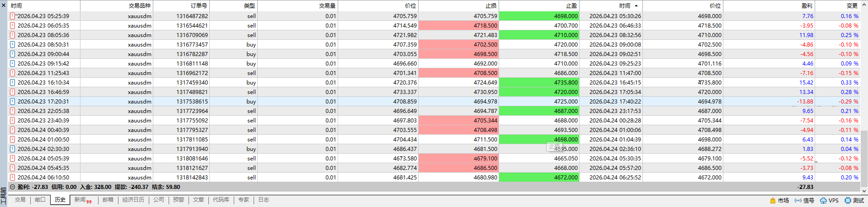868x207 pixels.
Task: Click the deal icon in the 2026.04.23 11:25:43 row
Action: pos(13,73)
